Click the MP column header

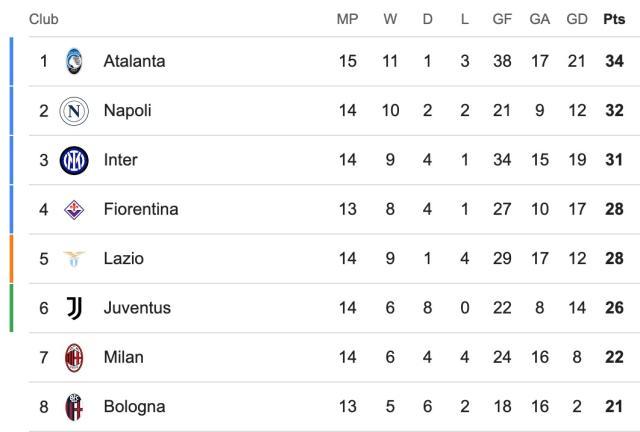(348, 19)
